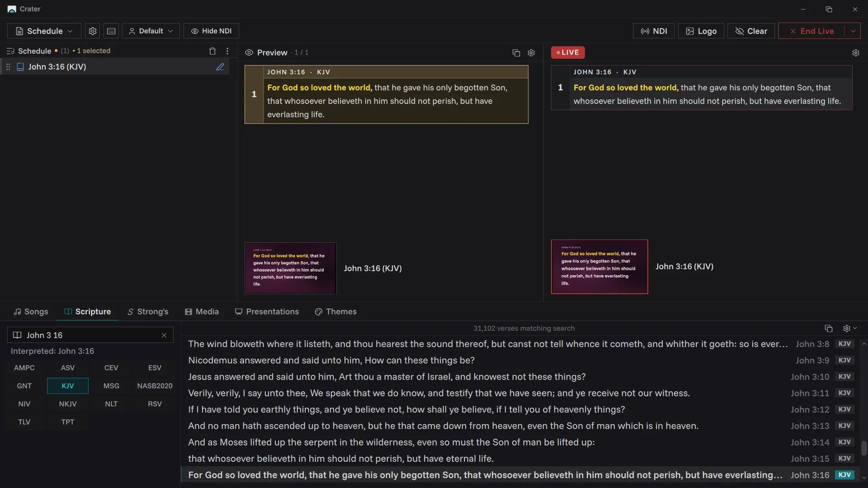Image resolution: width=868 pixels, height=488 pixels.
Task: Click the results list scrollbar thumb
Action: 864,448
